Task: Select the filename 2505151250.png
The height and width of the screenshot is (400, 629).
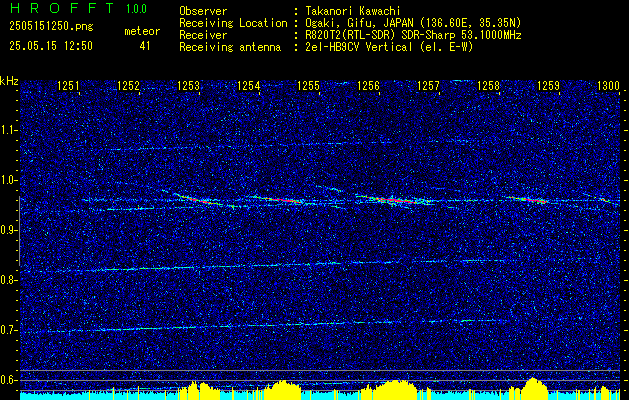Action: pyautogui.click(x=51, y=27)
